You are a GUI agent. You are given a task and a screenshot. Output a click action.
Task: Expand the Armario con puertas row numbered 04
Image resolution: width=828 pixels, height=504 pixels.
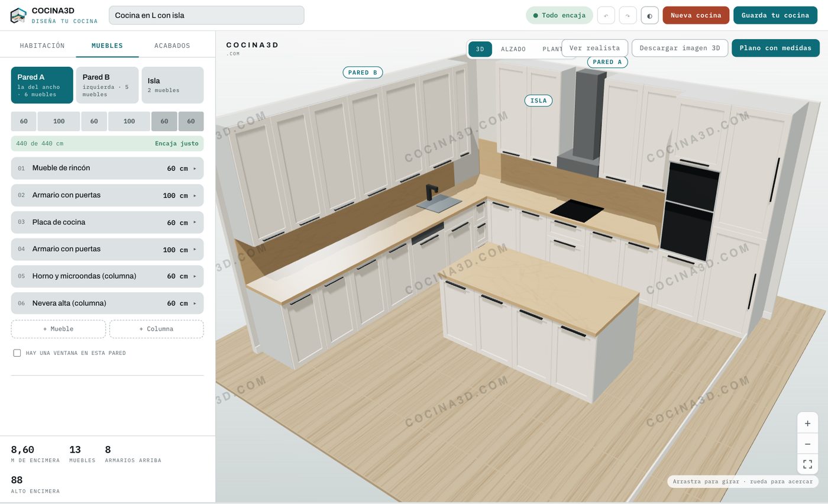(x=107, y=249)
